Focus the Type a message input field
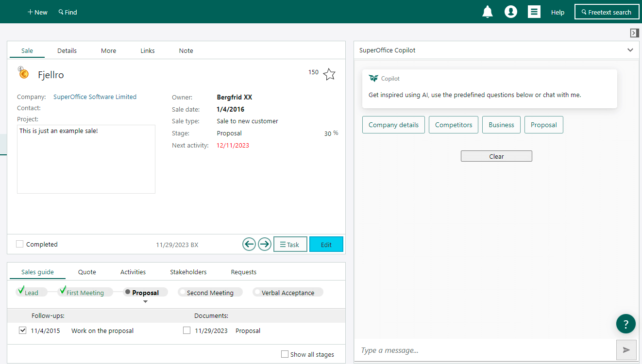Viewport: 642px width, 364px height. (x=486, y=350)
